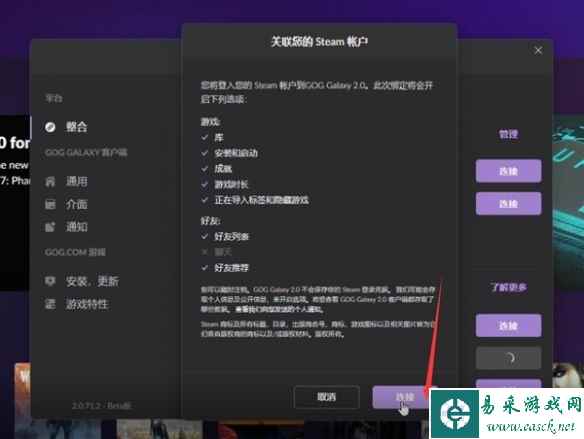
Task: Click the 整合 integrations icon in sidebar
Action: (50, 127)
